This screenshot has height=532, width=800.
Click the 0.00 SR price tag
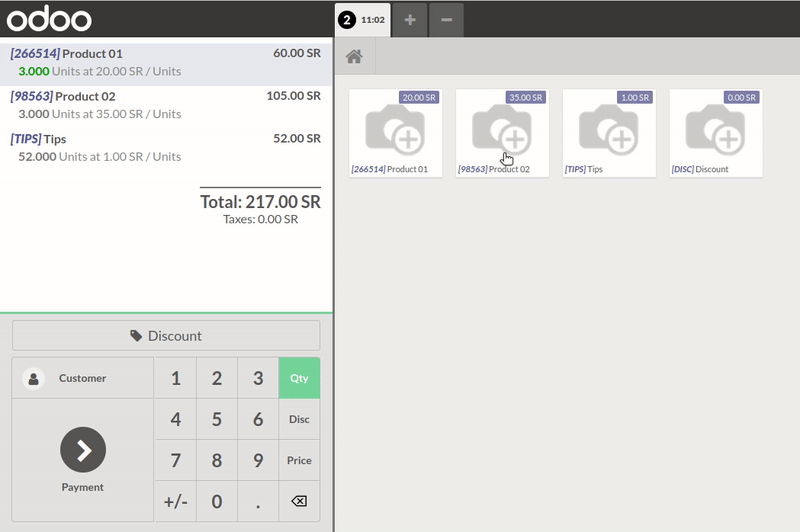pos(741,97)
